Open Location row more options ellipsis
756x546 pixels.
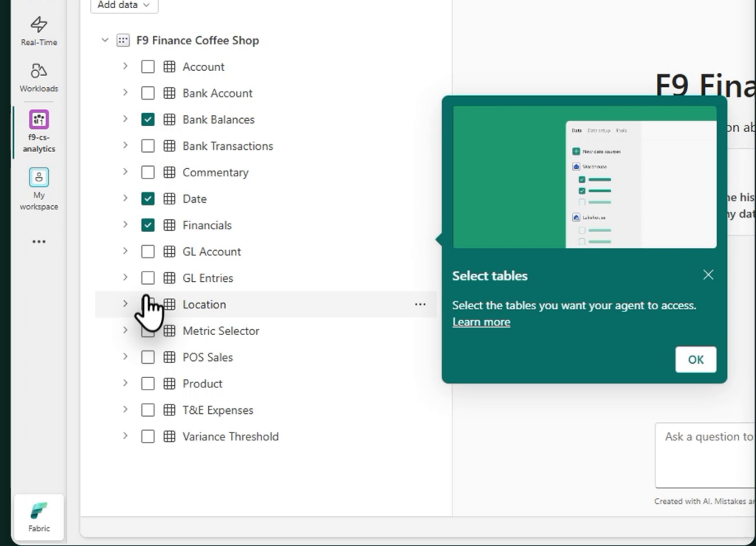click(420, 305)
